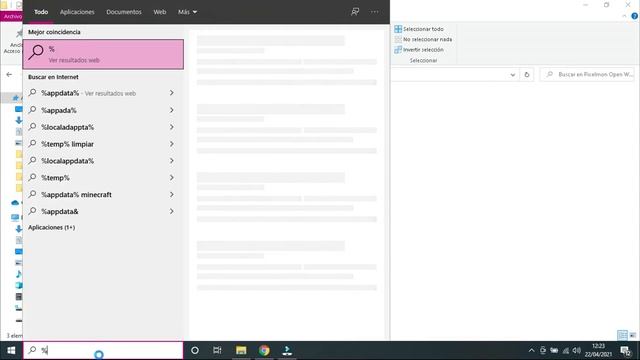Click Invertir selección in ribbon
The height and width of the screenshot is (360, 640).
pyautogui.click(x=419, y=49)
